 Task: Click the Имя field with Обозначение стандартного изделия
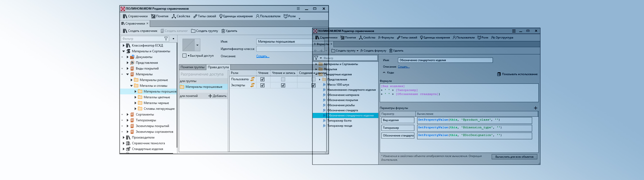pyautogui.click(x=445, y=60)
